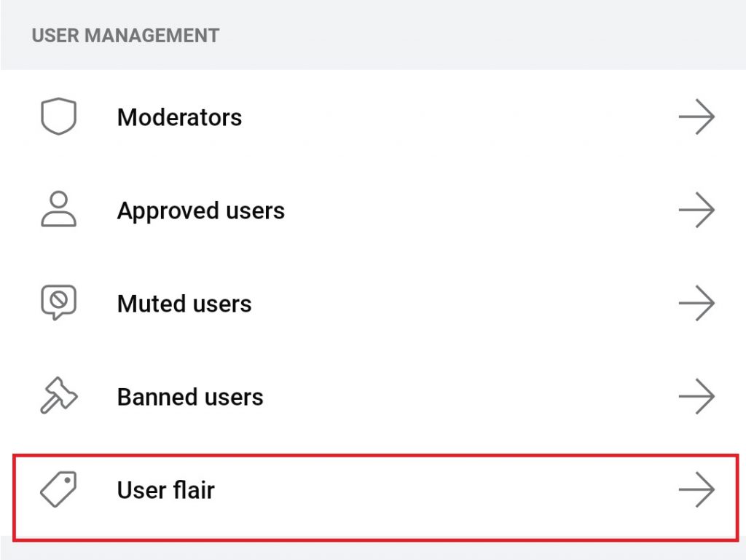The image size is (746, 560).
Task: Click the arrow beside User flair
Action: click(x=696, y=489)
